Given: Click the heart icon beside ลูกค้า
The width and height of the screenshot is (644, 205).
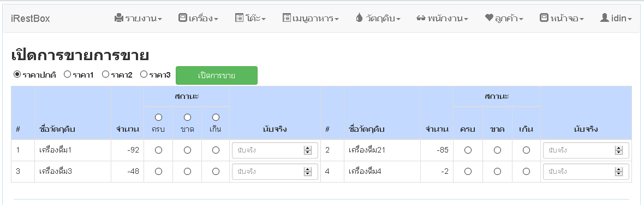Looking at the screenshot, I should 489,18.
